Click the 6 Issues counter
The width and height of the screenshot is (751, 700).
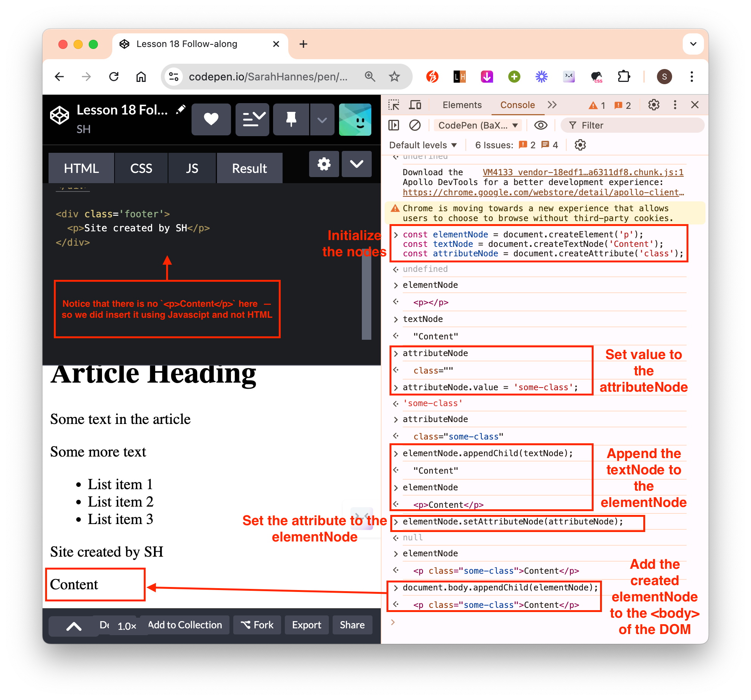point(516,145)
